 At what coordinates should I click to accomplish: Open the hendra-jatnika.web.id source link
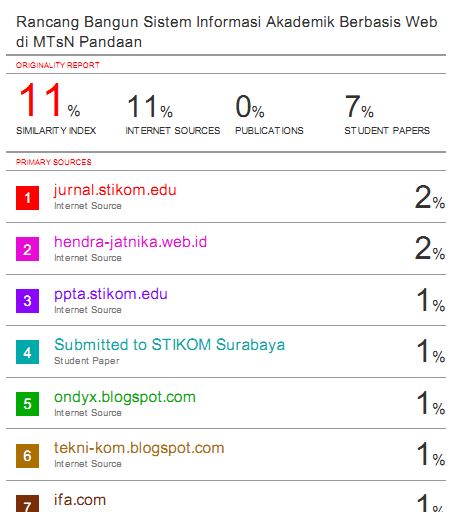(x=130, y=242)
